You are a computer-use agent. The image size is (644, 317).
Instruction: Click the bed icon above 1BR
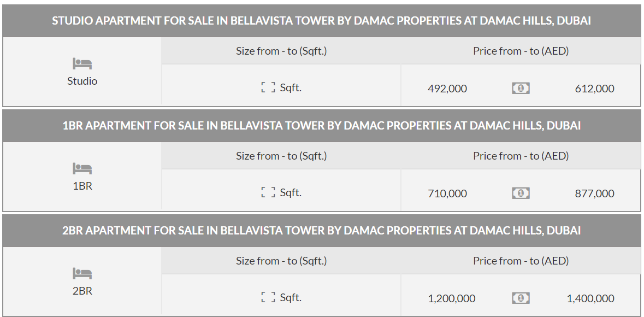click(82, 169)
